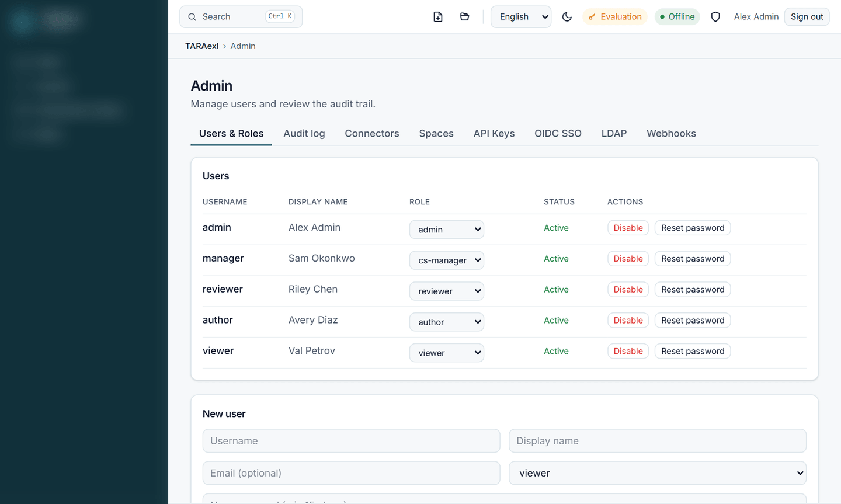
Task: Disable the reviewer user account
Action: pos(628,290)
